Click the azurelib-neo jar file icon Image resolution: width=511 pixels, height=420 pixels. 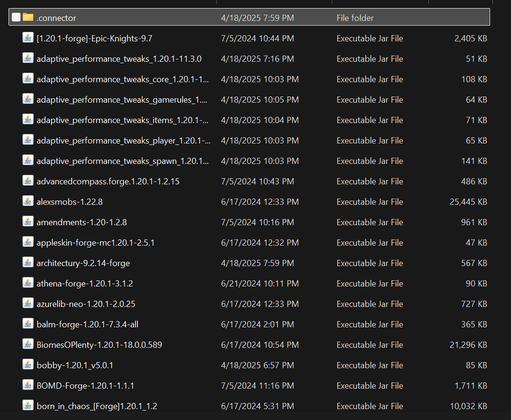click(28, 303)
